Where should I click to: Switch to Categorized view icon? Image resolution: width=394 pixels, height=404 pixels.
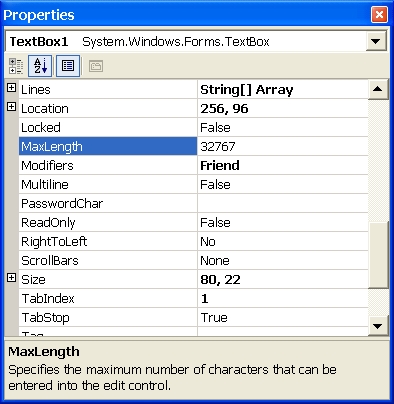pyautogui.click(x=16, y=66)
